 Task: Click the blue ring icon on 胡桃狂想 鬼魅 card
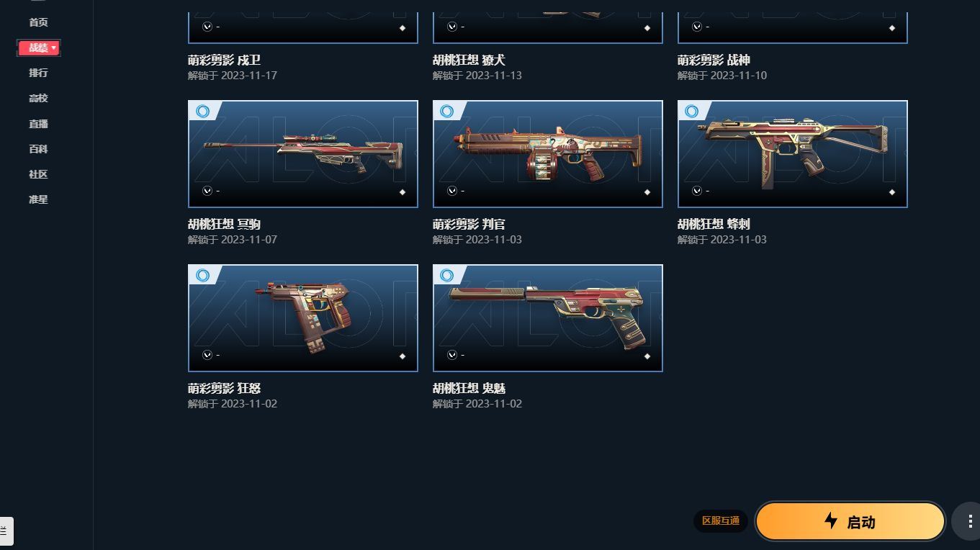(447, 275)
